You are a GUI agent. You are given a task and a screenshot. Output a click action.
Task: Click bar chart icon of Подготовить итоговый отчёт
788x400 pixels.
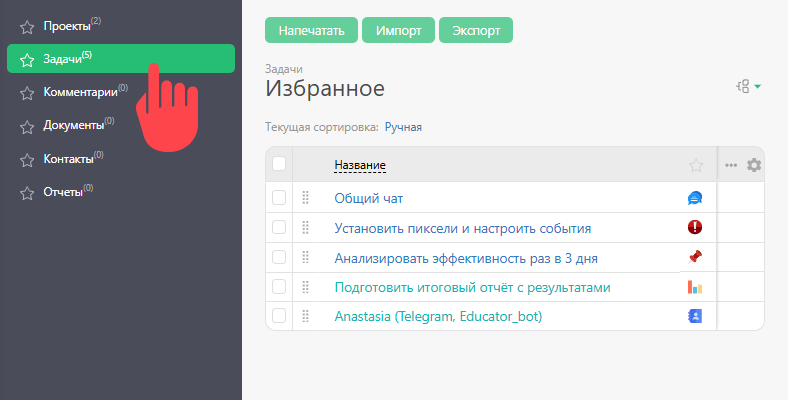pyautogui.click(x=695, y=287)
